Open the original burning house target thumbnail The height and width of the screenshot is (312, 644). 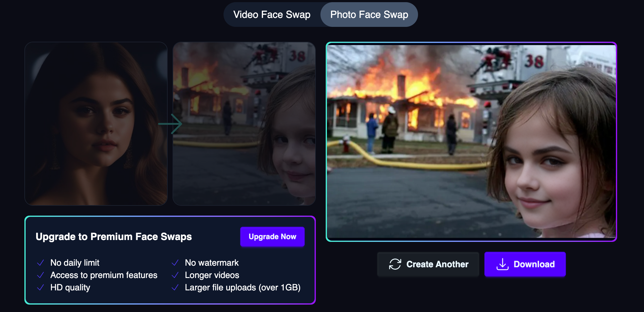click(244, 124)
